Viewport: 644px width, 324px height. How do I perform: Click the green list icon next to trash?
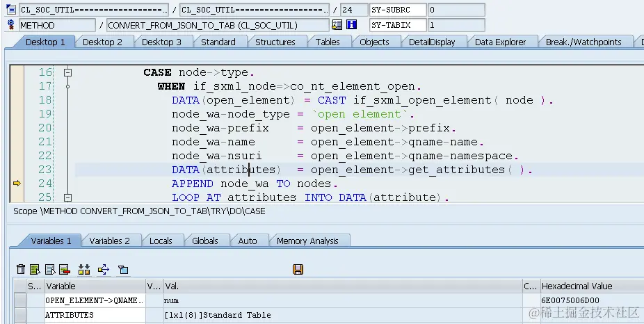[x=35, y=269]
